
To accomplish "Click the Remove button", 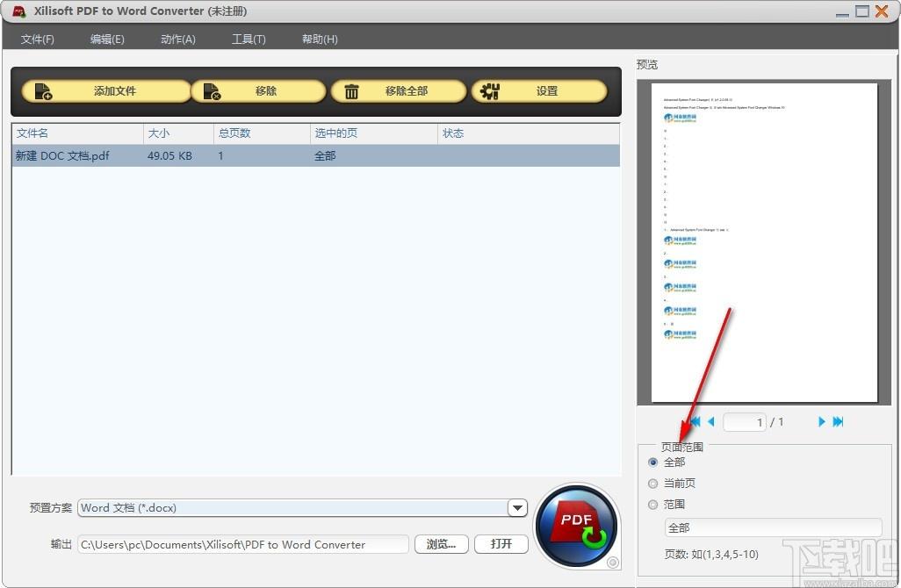I will coord(258,91).
